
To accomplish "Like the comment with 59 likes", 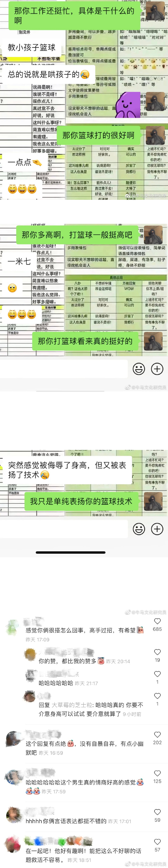I will tap(157, 812).
